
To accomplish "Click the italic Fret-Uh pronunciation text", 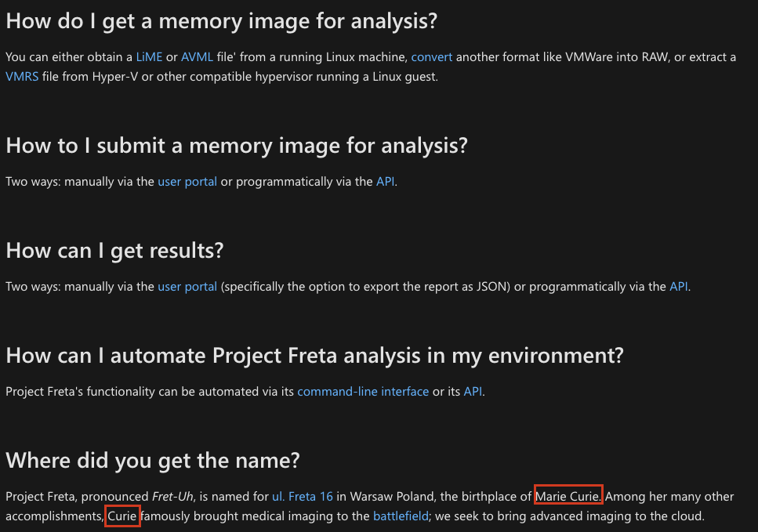I will [172, 496].
